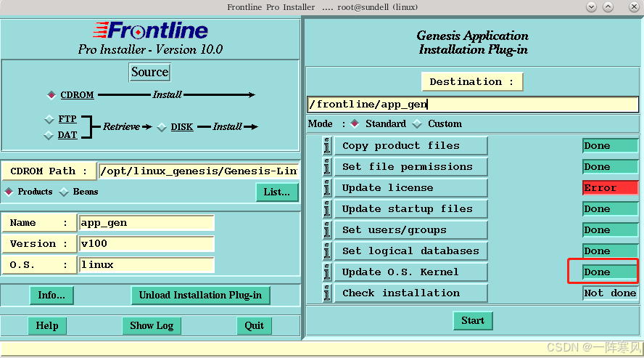Show the installation log
This screenshot has height=358, width=644.
152,325
